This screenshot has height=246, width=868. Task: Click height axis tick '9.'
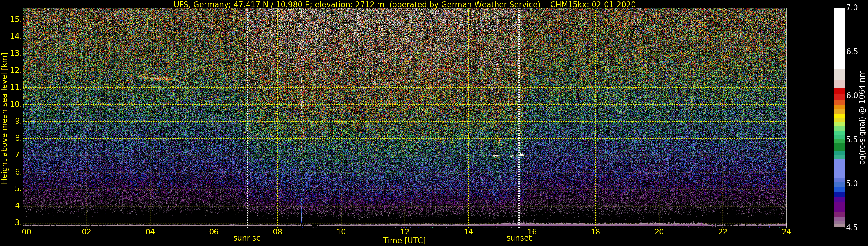[18, 121]
